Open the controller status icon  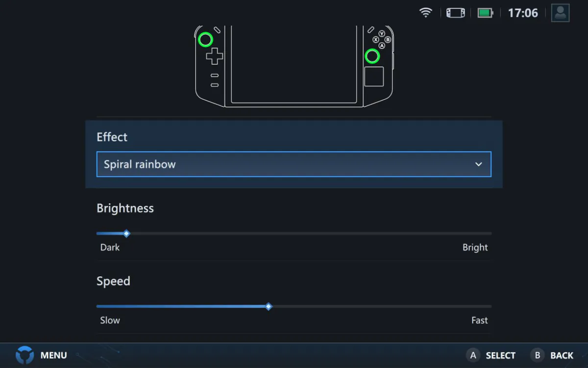(455, 13)
